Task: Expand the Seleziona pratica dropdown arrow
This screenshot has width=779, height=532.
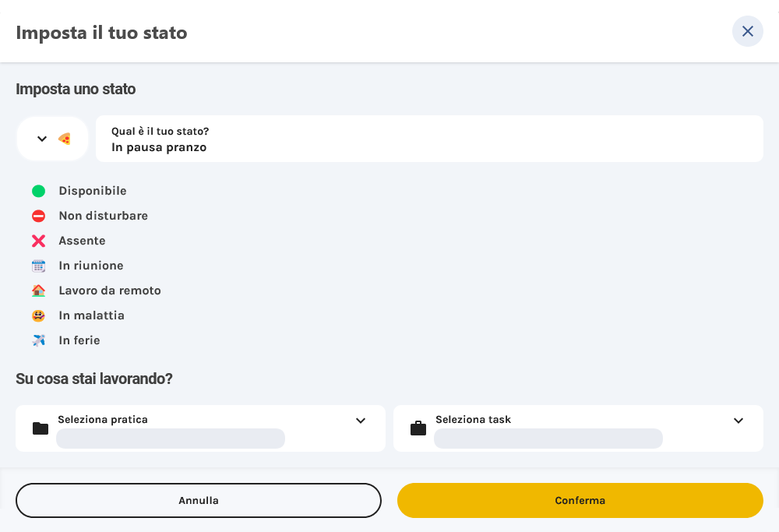Action: (x=361, y=421)
